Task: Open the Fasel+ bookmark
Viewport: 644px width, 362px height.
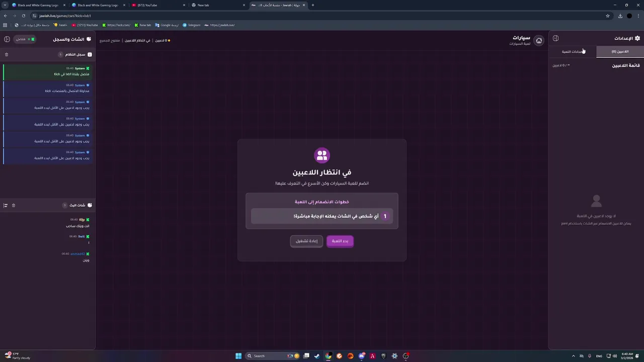Action: point(60,25)
